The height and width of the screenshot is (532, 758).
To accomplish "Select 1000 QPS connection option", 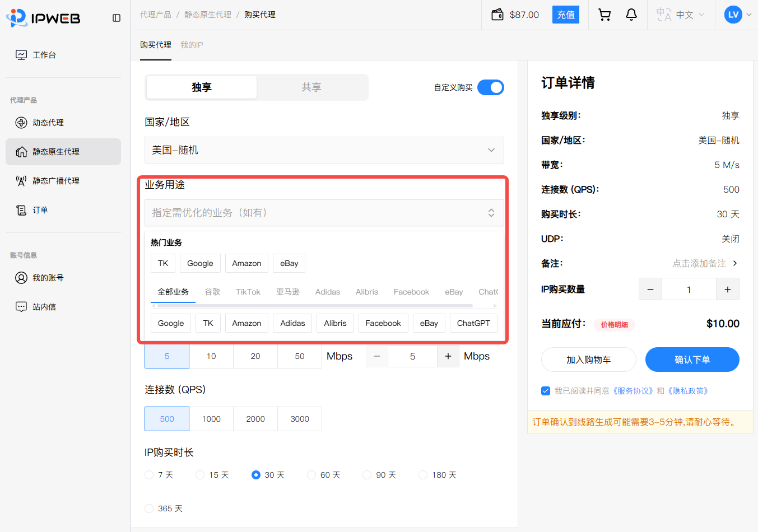I will pos(211,419).
